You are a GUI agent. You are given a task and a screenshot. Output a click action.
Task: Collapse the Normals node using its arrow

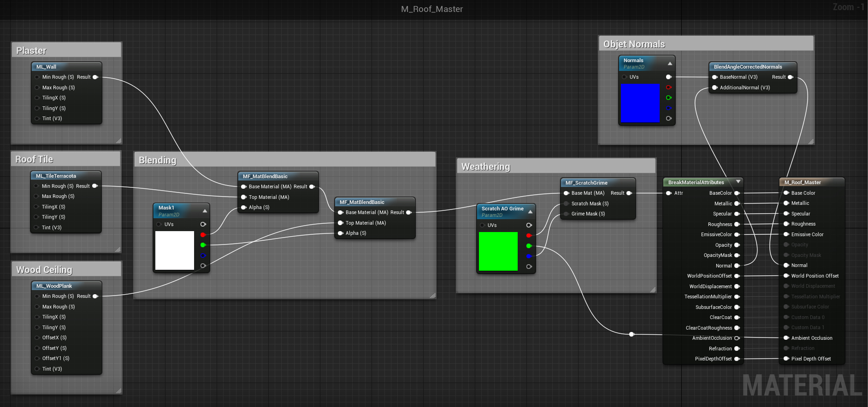pyautogui.click(x=670, y=64)
